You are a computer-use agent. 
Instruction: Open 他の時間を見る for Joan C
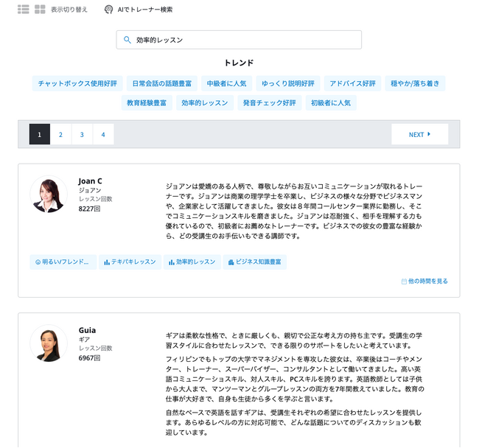click(x=424, y=281)
